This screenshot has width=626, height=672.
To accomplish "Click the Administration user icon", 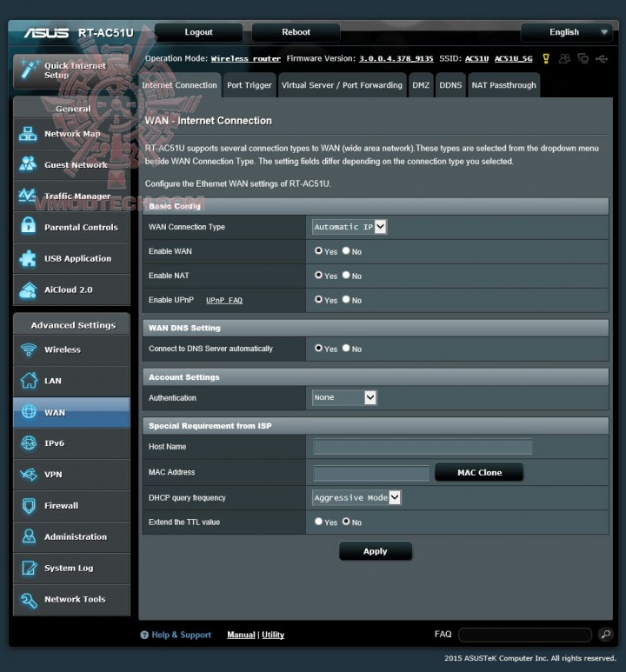I will point(29,536).
